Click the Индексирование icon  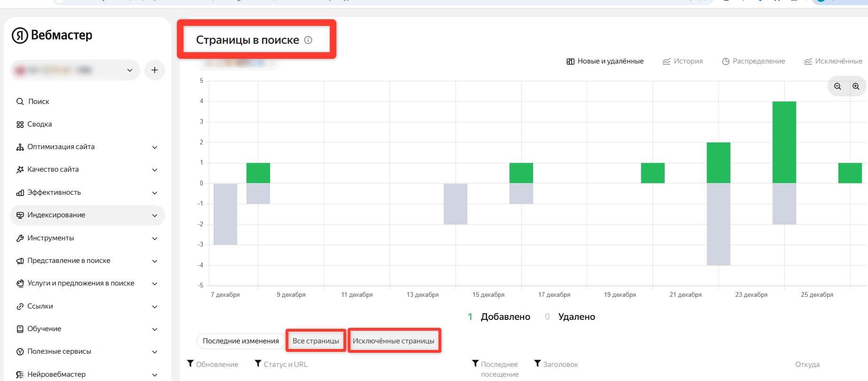tap(20, 215)
